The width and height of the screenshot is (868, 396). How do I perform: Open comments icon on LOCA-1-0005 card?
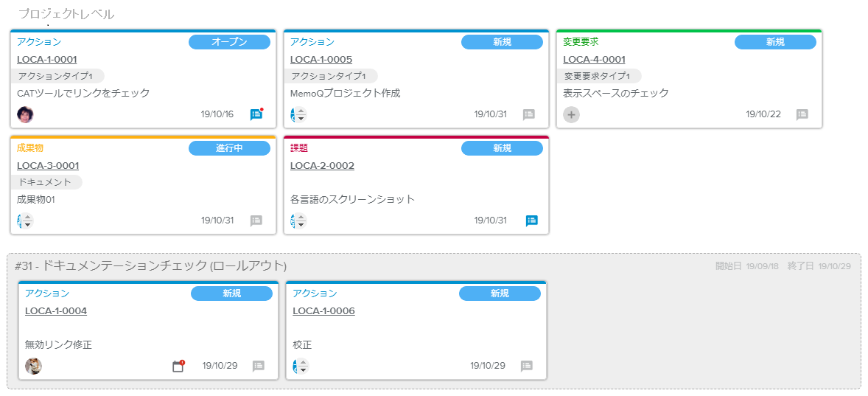(528, 114)
